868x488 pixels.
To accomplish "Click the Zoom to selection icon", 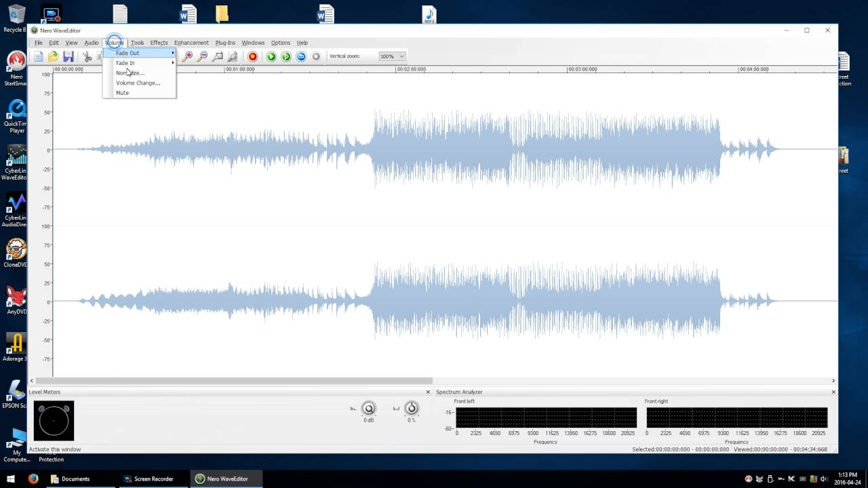I will click(217, 56).
